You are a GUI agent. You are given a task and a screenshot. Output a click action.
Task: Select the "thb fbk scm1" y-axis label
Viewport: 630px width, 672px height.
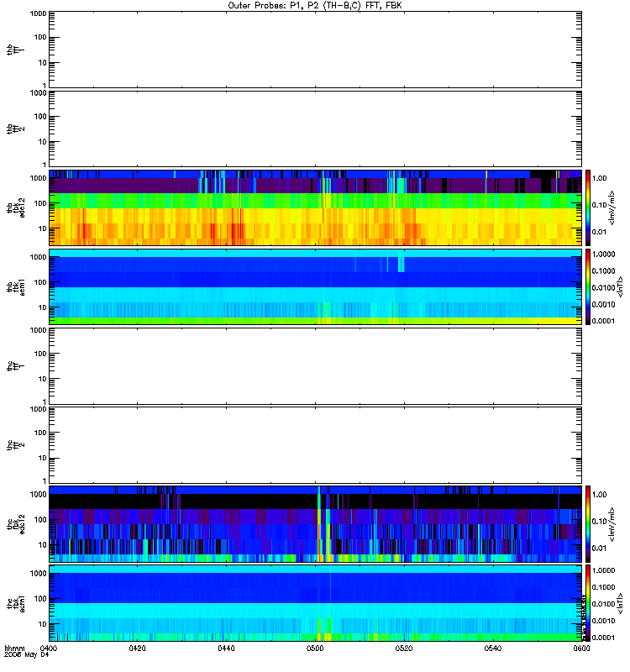click(x=15, y=287)
